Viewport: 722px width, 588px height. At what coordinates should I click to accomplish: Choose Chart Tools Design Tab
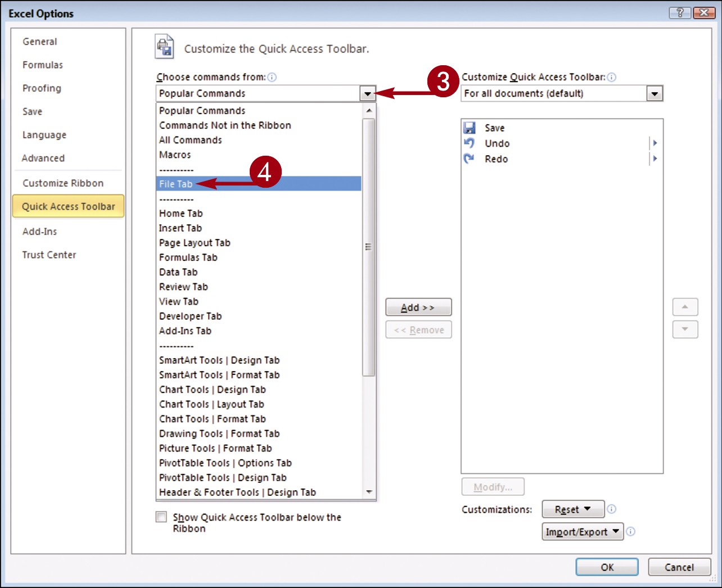point(259,390)
